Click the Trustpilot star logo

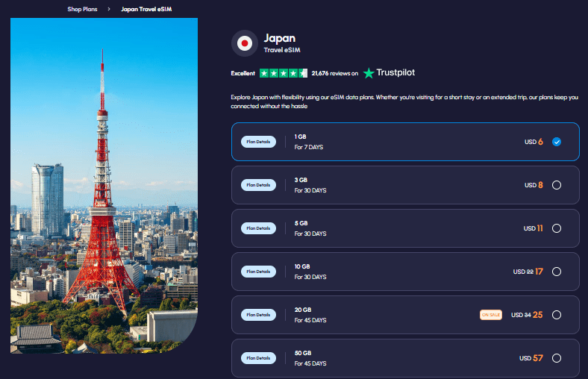click(369, 73)
